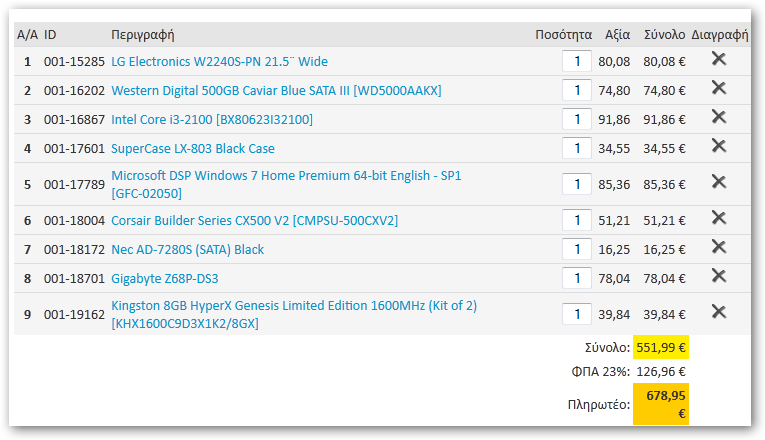Delete the LG Electronics W2240S-PN row
765x440 pixels.
point(719,59)
